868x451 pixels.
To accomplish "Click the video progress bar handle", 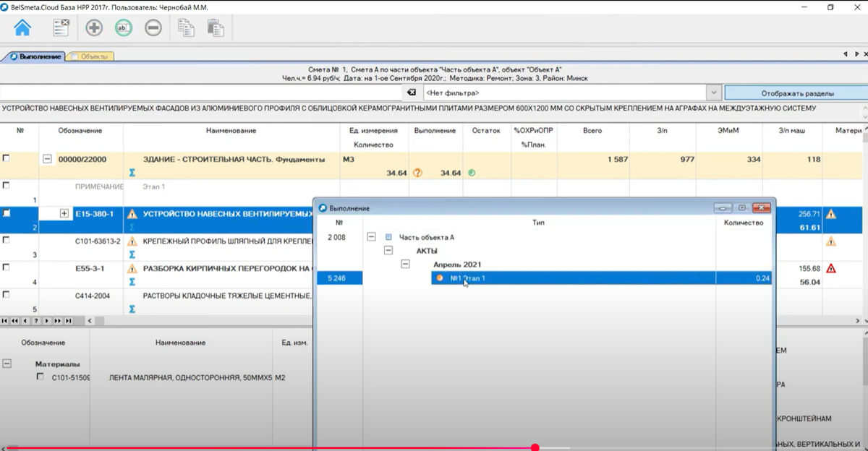I will point(535,447).
